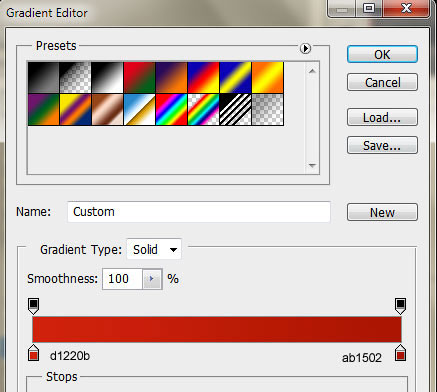Screen dimensions: 437x392
Task: Select the Copper gradient preset
Action: coord(108,110)
